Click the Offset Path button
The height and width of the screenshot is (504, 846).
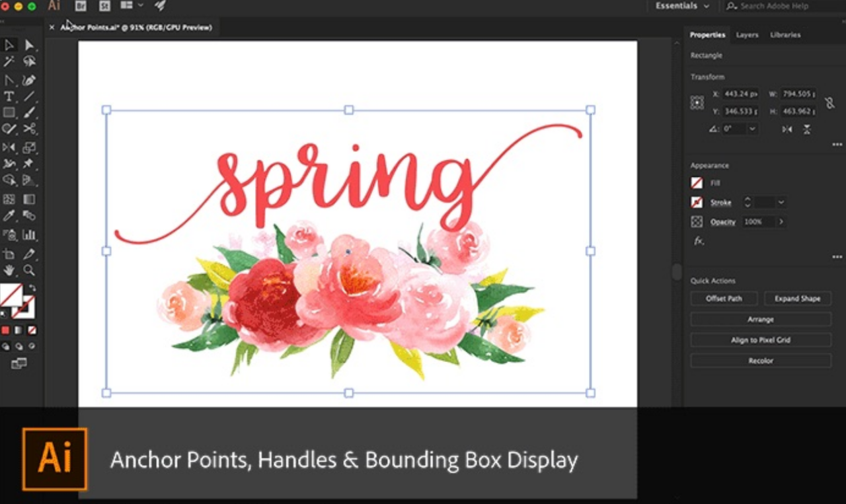point(724,299)
